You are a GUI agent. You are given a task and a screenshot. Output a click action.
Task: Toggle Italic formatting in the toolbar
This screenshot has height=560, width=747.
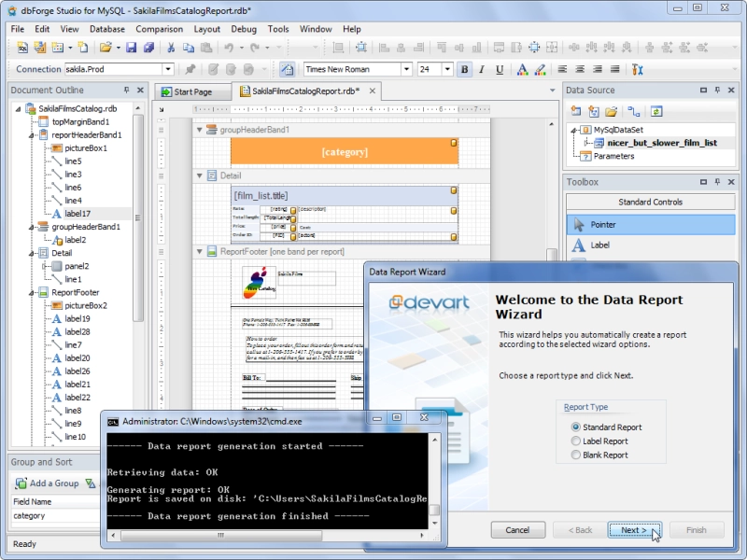click(482, 69)
